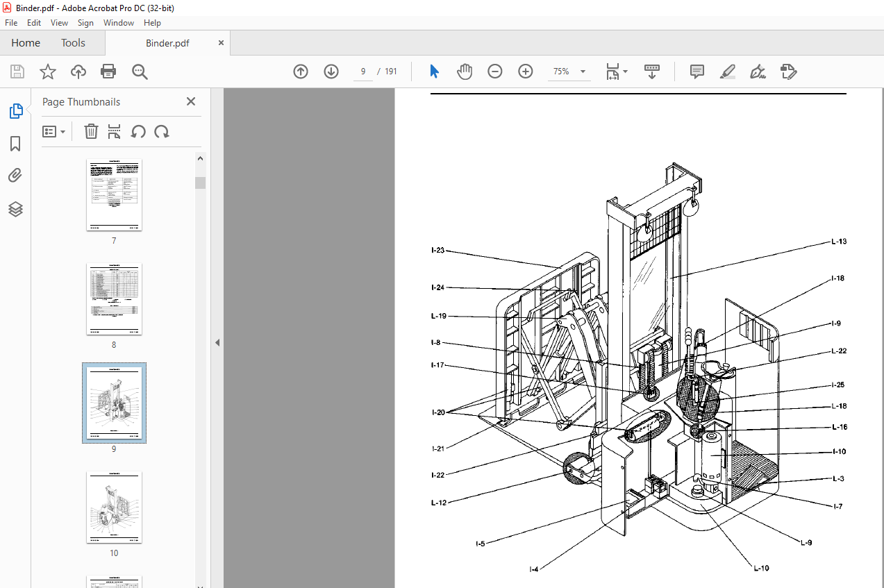Open the Layers panel icon

pos(15,209)
